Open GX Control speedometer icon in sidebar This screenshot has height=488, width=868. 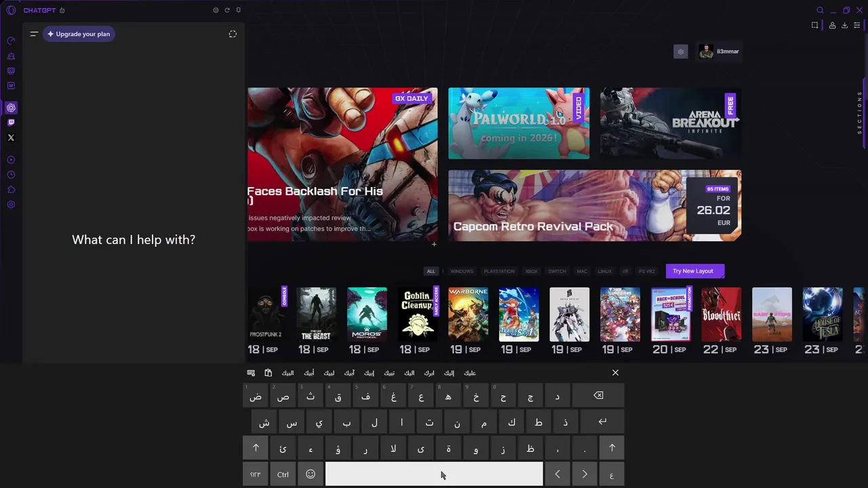(11, 41)
